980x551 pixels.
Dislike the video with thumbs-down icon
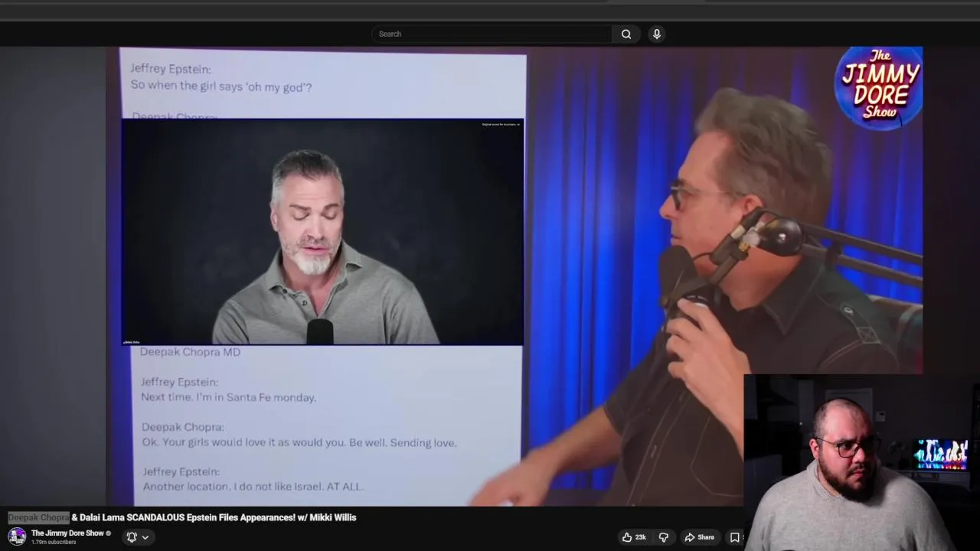pyautogui.click(x=664, y=537)
